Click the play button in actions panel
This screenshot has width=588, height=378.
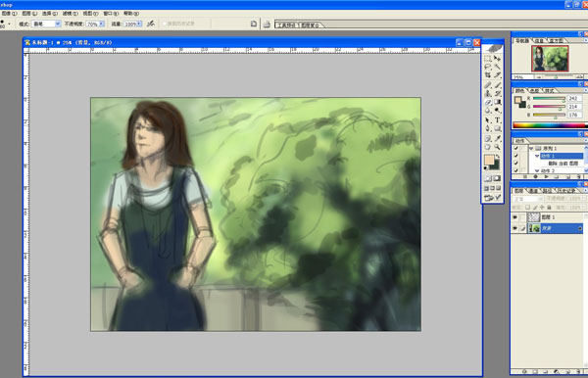546,176
